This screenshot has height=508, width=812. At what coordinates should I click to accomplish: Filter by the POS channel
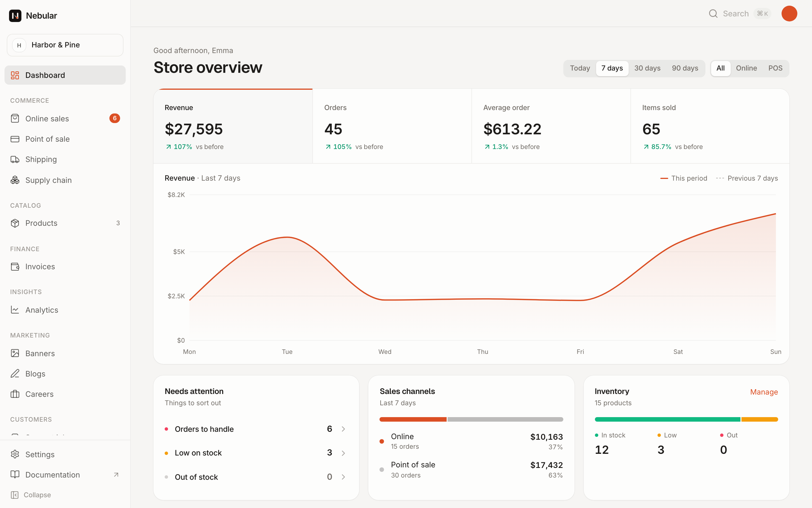pos(775,68)
